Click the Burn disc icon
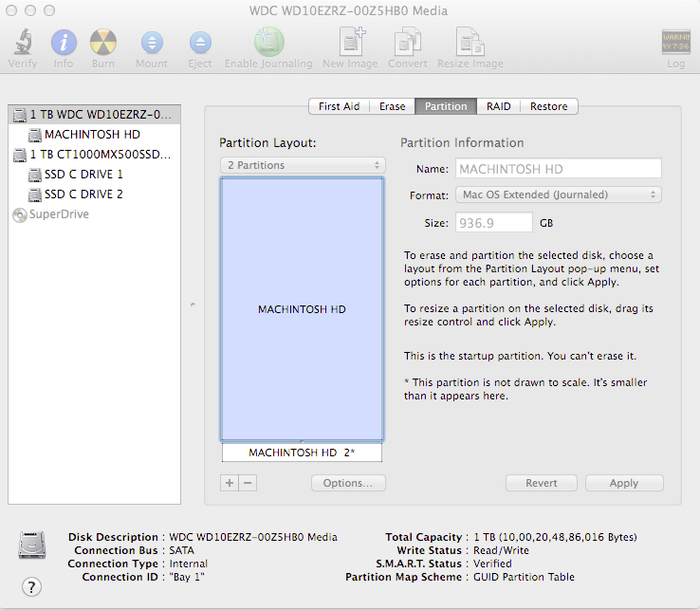The height and width of the screenshot is (610, 700). 103,43
